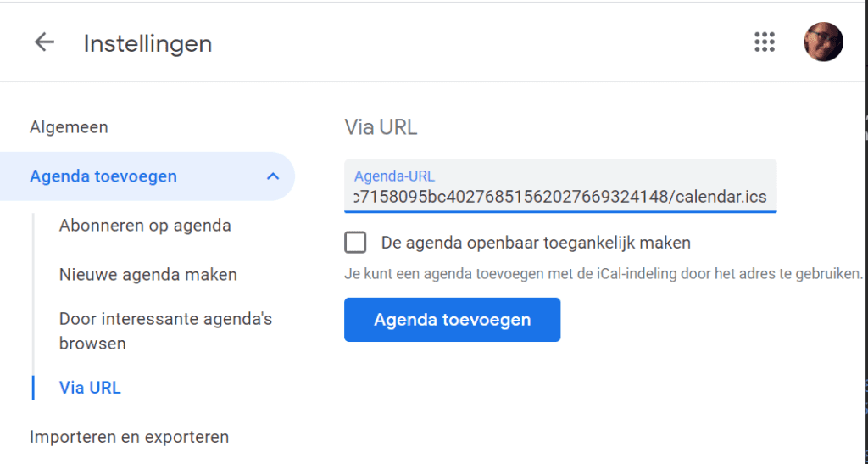Screen dimensions: 868x464
Task: Open Abonneren op agenda
Action: [145, 226]
